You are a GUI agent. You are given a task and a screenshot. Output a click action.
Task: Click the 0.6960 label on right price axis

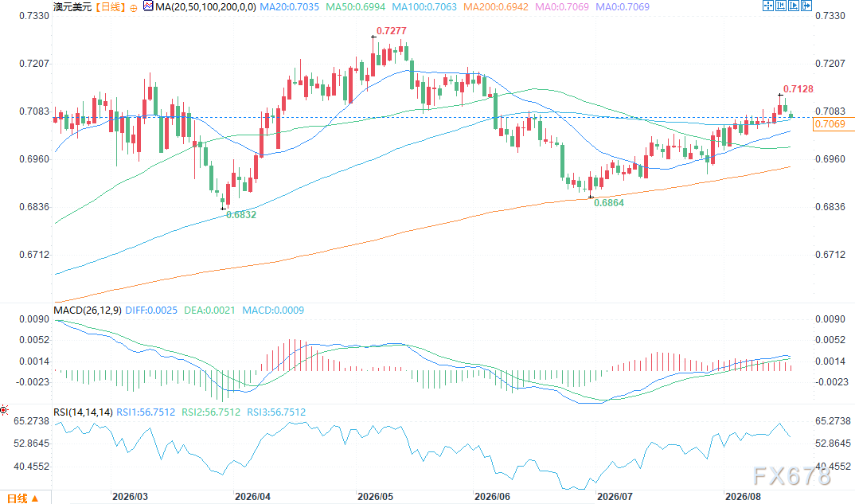click(830, 159)
